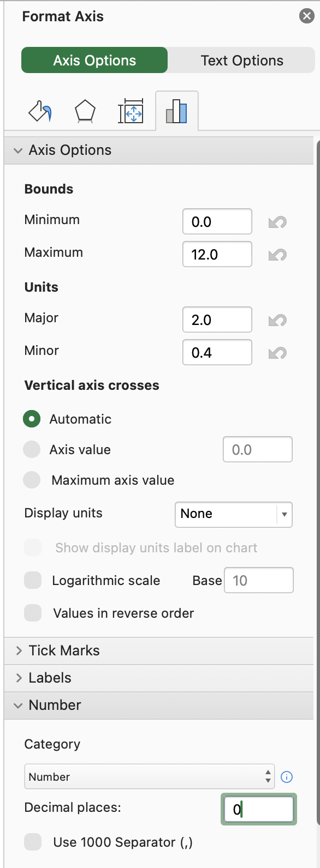Reset the Minor unit value arrow
The width and height of the screenshot is (320, 868).
coord(277,353)
